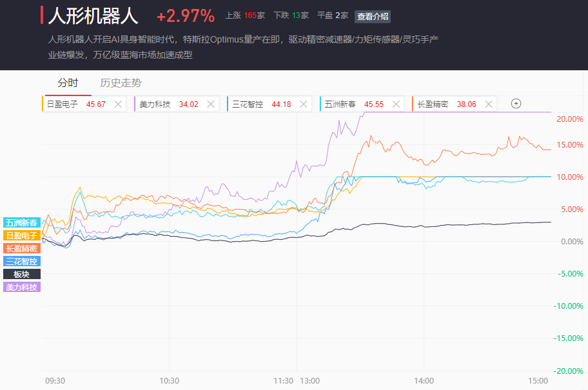This screenshot has width=588, height=390.
Task: Remove 美力科技 comparison stock chip
Action: pyautogui.click(x=211, y=104)
